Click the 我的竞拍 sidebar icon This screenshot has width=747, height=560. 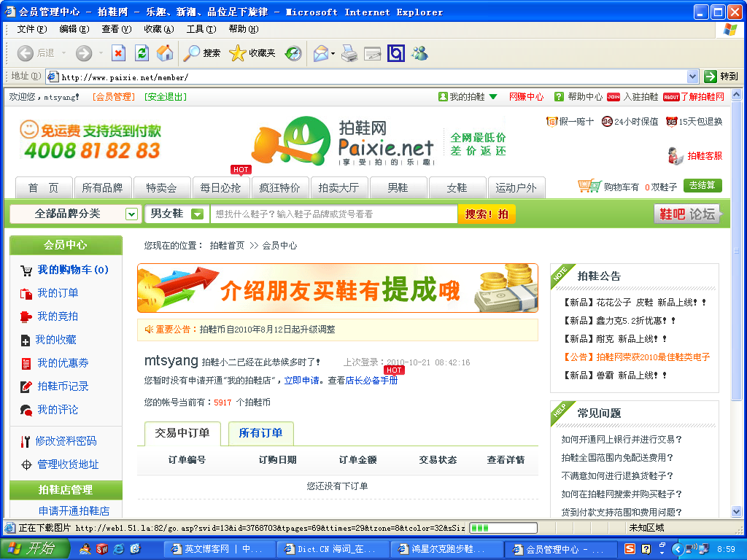(x=26, y=316)
